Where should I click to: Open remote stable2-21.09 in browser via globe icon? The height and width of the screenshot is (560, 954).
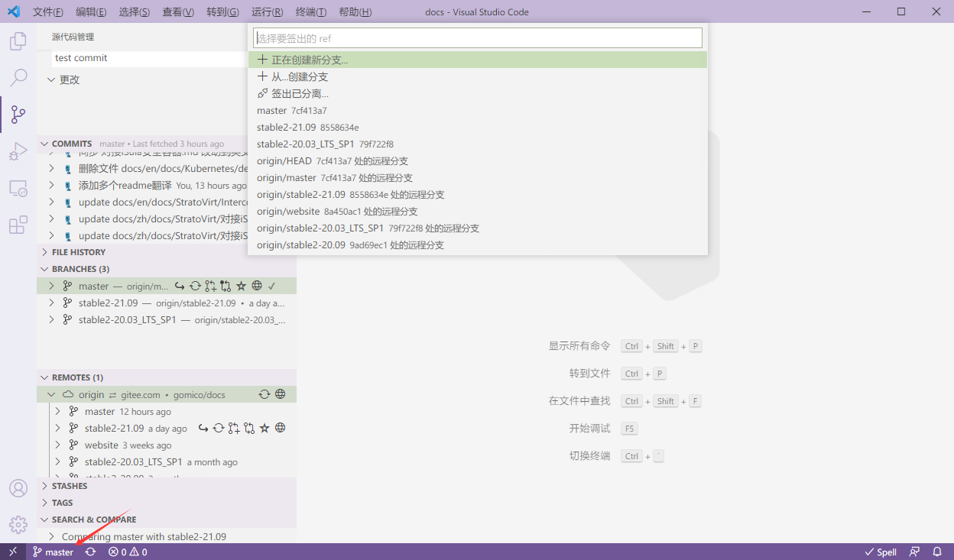(x=280, y=428)
